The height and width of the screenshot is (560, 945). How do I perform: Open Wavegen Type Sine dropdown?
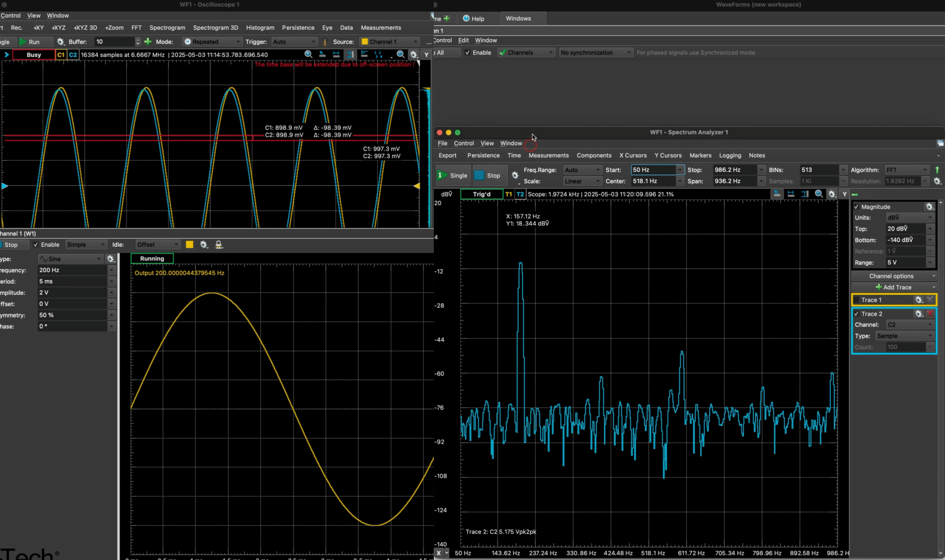[x=71, y=259]
